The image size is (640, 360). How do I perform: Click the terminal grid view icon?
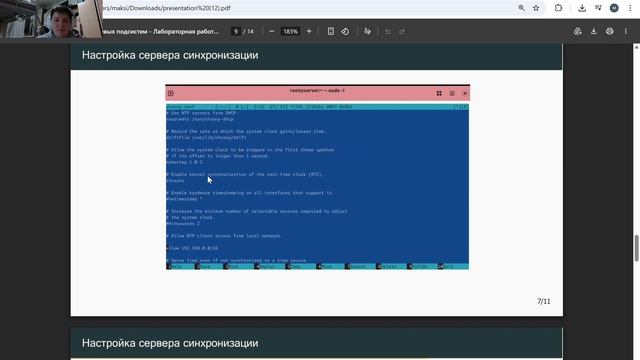[439, 93]
